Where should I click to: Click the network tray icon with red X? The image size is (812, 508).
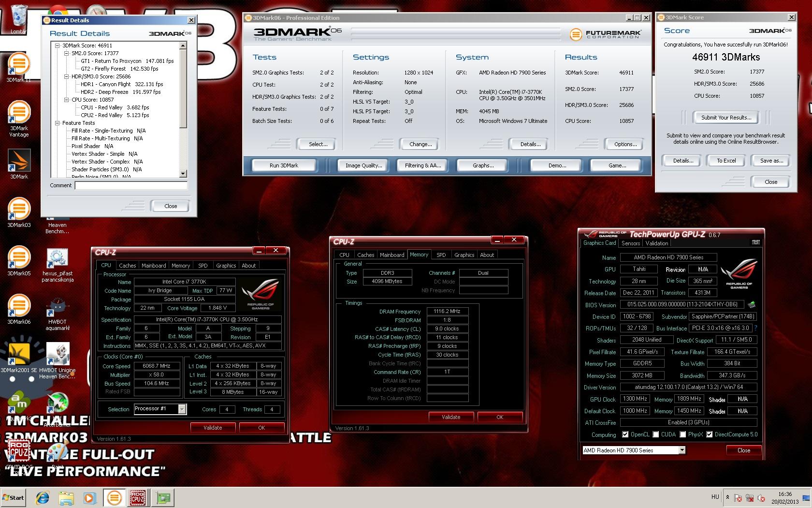(x=750, y=497)
